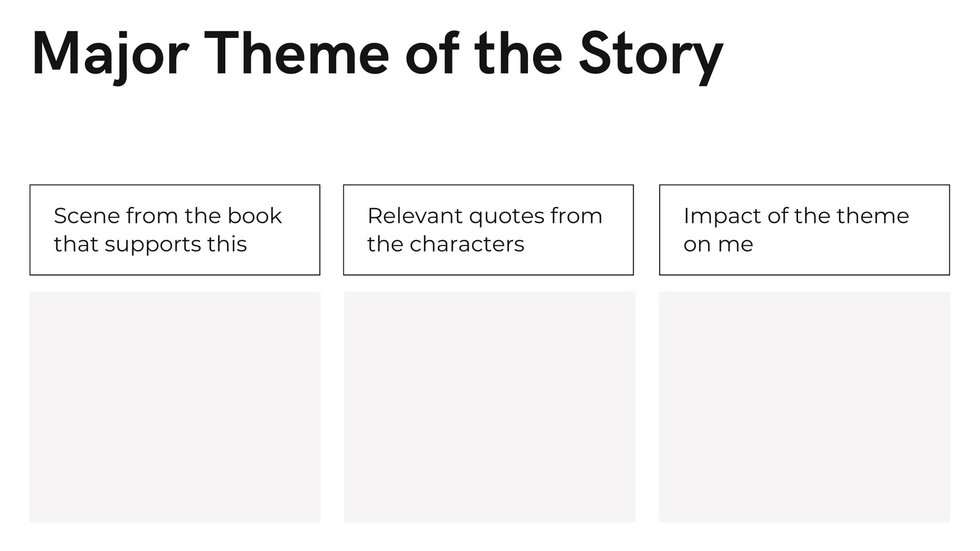Click gray placeholder under "Scene from the book"
The width and height of the screenshot is (980, 551).
pyautogui.click(x=175, y=407)
